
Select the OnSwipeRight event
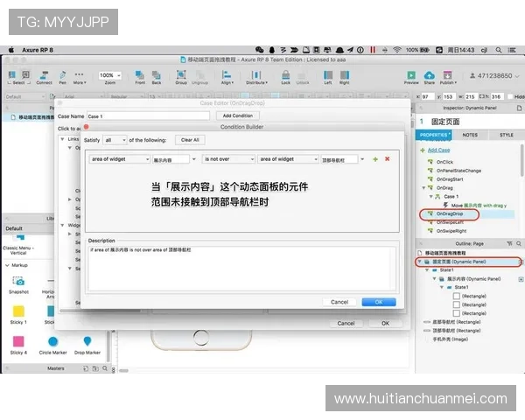(451, 231)
